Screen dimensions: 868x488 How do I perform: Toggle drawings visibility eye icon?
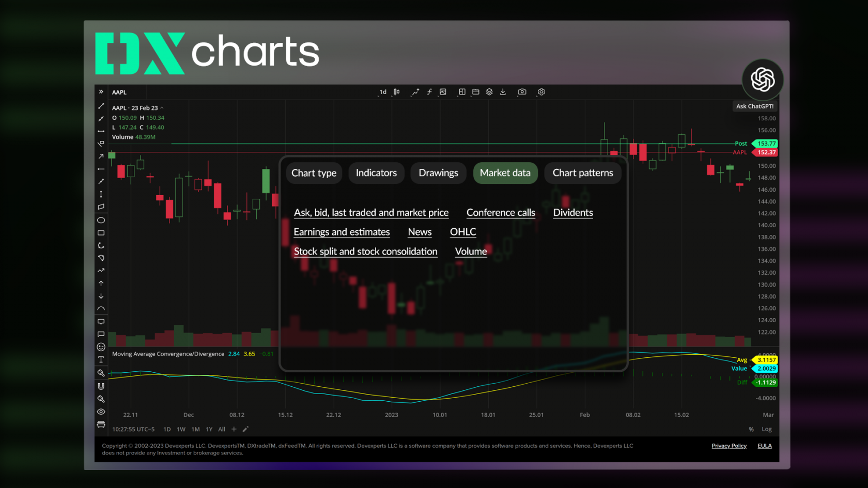tap(101, 412)
